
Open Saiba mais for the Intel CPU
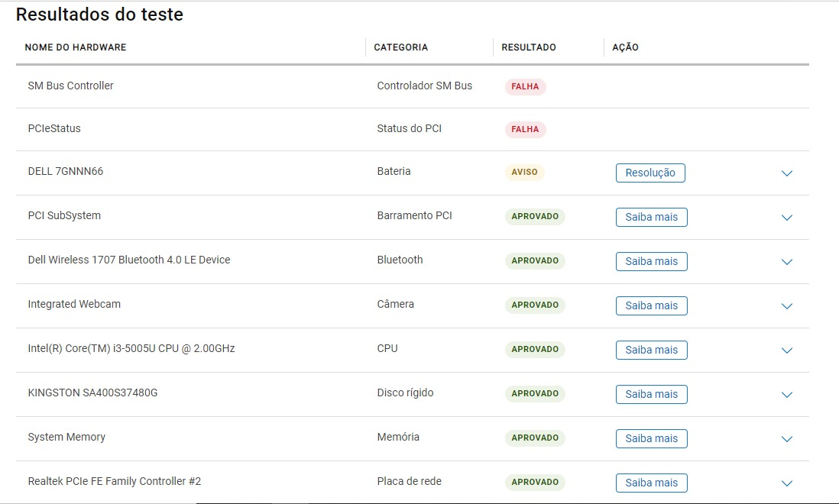651,350
